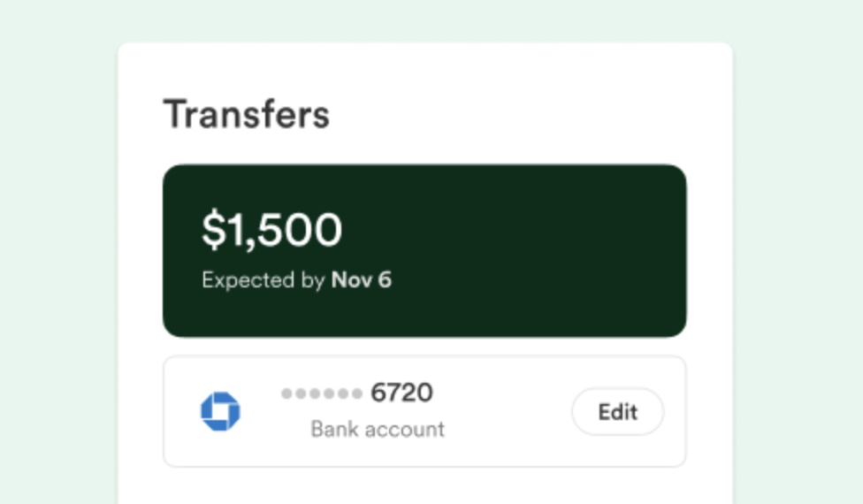863x504 pixels.
Task: Click white panel area below bank row
Action: pyautogui.click(x=424, y=486)
